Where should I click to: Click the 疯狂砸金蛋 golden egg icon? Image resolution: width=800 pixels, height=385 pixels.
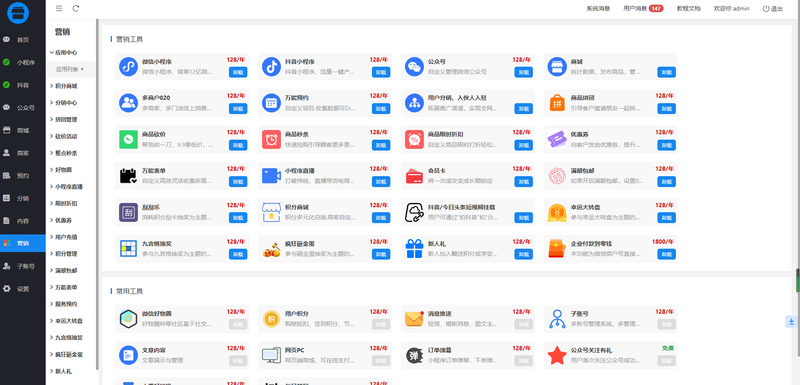[x=271, y=249]
